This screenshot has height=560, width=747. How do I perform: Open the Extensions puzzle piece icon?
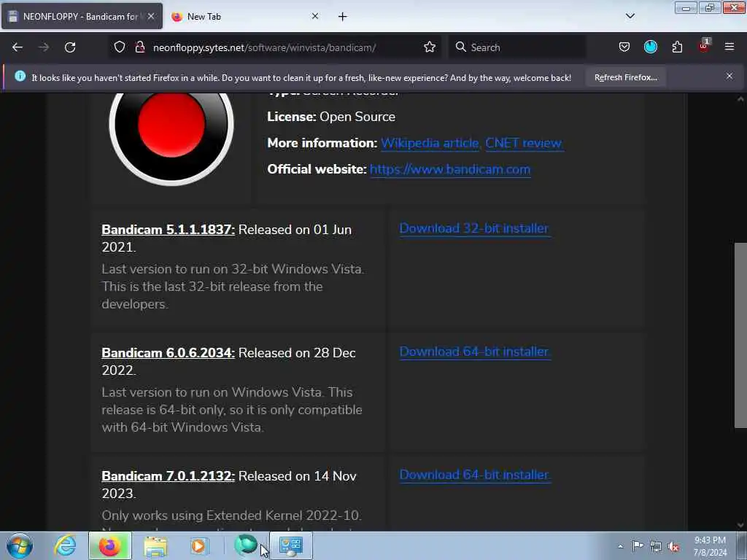point(677,47)
